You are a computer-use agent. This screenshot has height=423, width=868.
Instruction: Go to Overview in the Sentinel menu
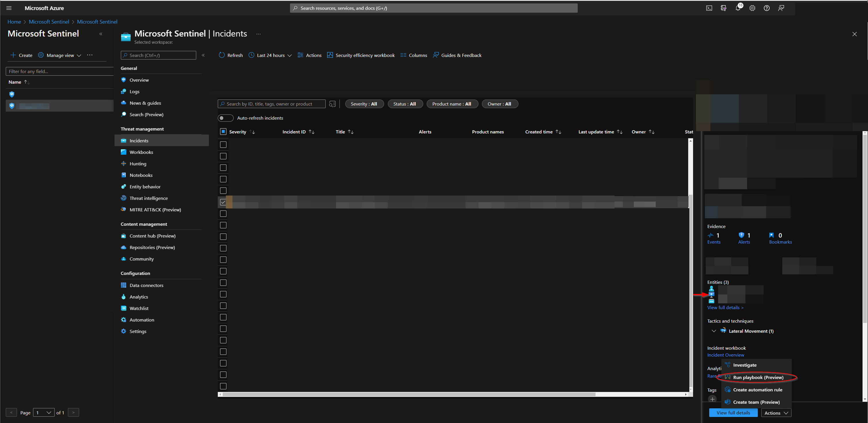(x=139, y=80)
